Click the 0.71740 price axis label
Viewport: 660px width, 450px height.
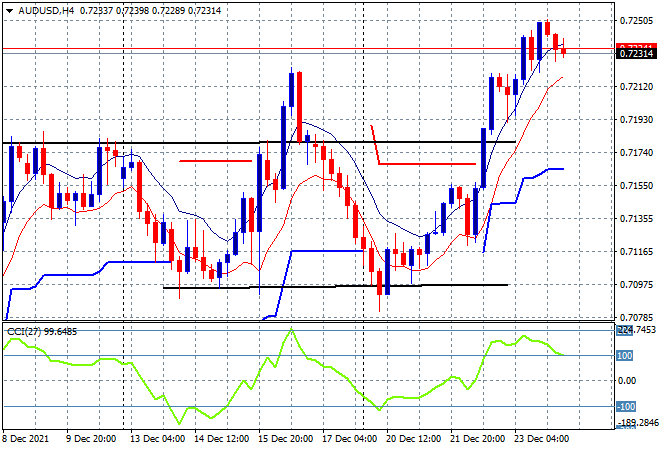point(636,152)
